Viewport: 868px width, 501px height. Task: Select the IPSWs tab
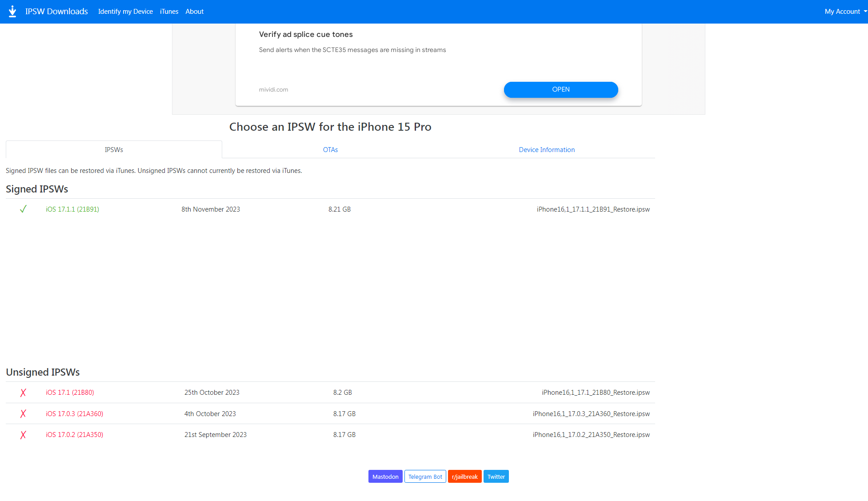click(113, 149)
